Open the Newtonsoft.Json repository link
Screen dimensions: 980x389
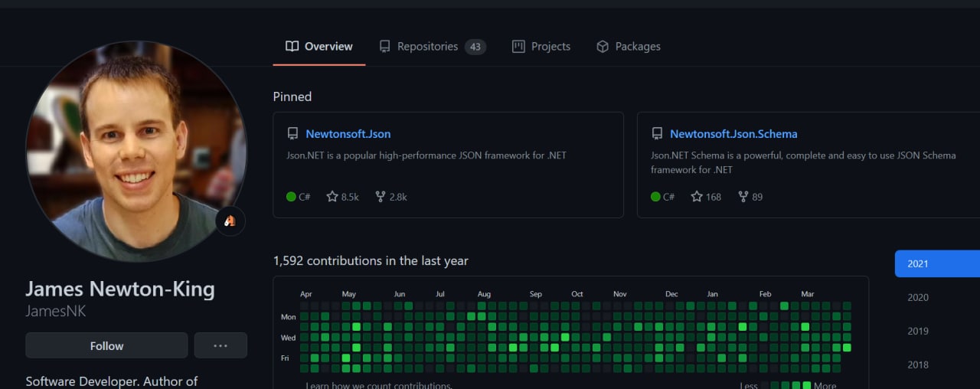coord(348,134)
